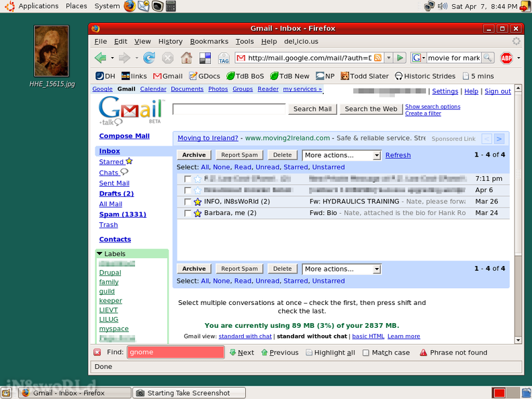Click the RSS feed icon in address bar

pos(378,58)
